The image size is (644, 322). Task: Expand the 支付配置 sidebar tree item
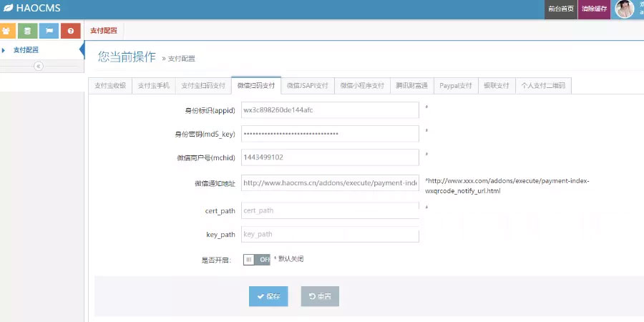pyautogui.click(x=4, y=50)
